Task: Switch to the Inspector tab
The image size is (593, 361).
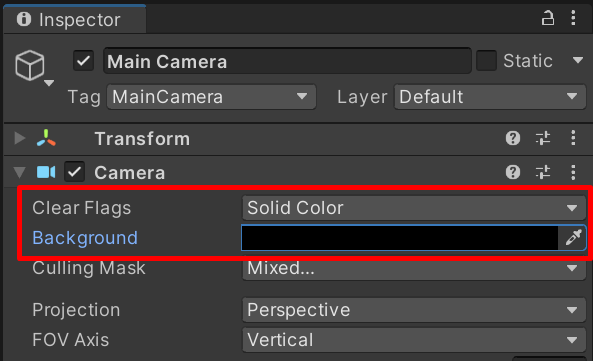Action: 75,19
